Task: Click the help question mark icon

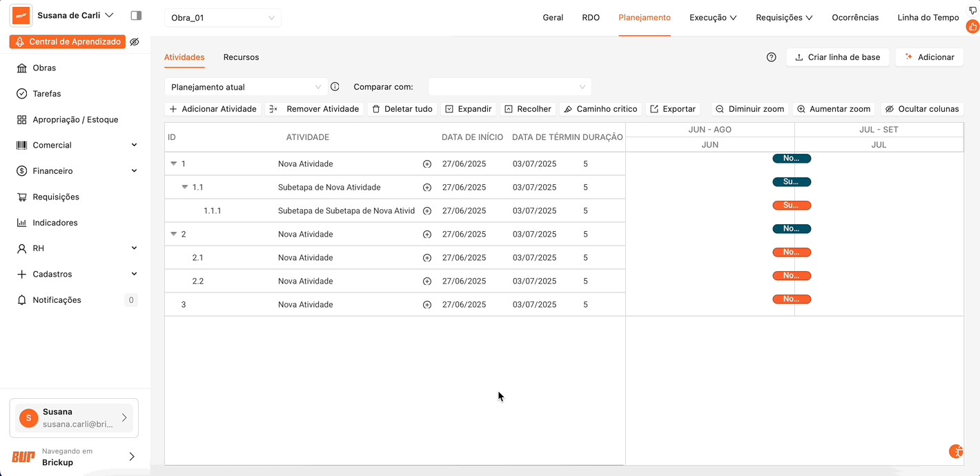Action: (772, 57)
